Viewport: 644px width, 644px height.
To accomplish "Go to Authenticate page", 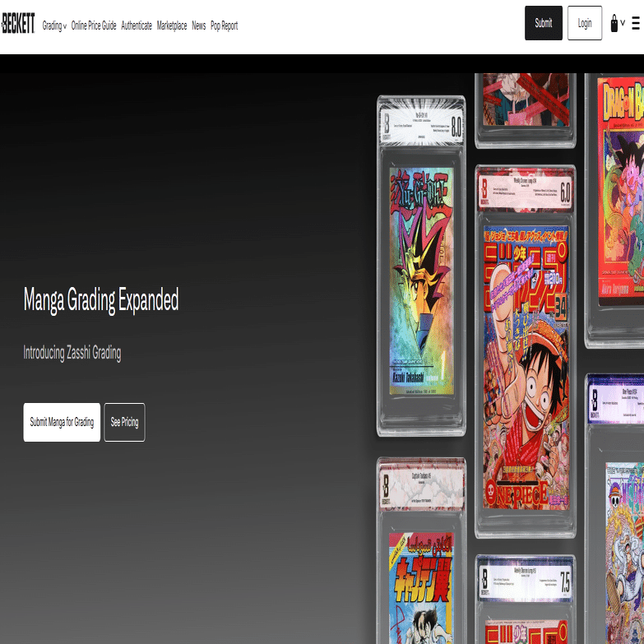I will point(137,25).
